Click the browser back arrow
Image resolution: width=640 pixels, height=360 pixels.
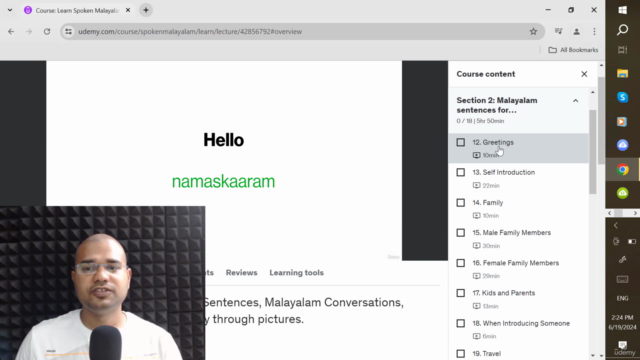click(11, 31)
